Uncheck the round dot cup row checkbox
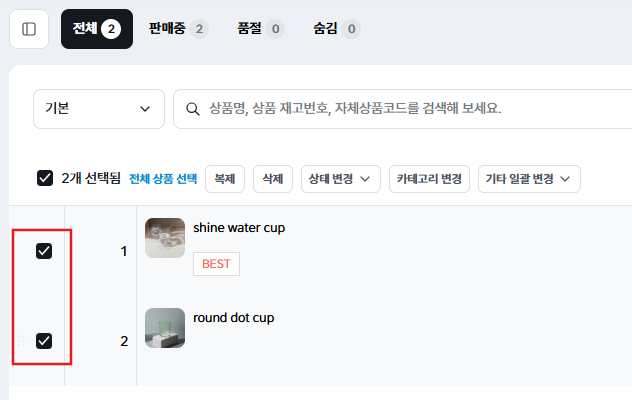Screen dimensions: 632x400 [44, 341]
